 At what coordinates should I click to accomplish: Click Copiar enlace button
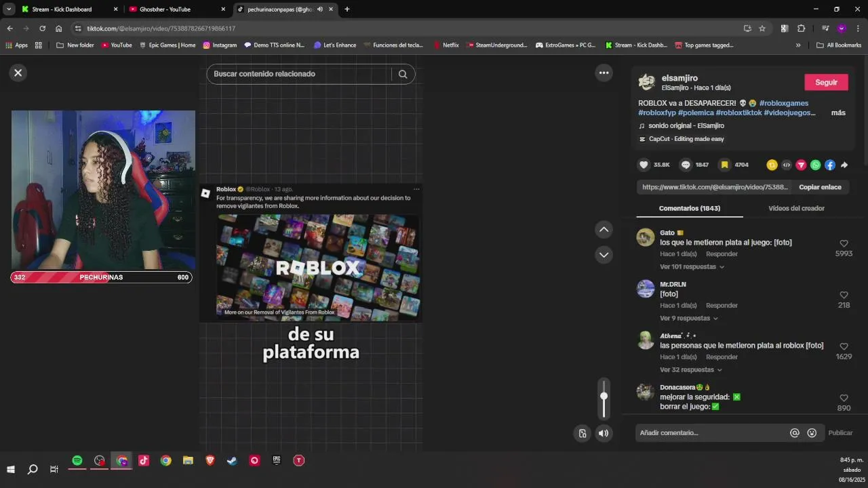(x=820, y=187)
